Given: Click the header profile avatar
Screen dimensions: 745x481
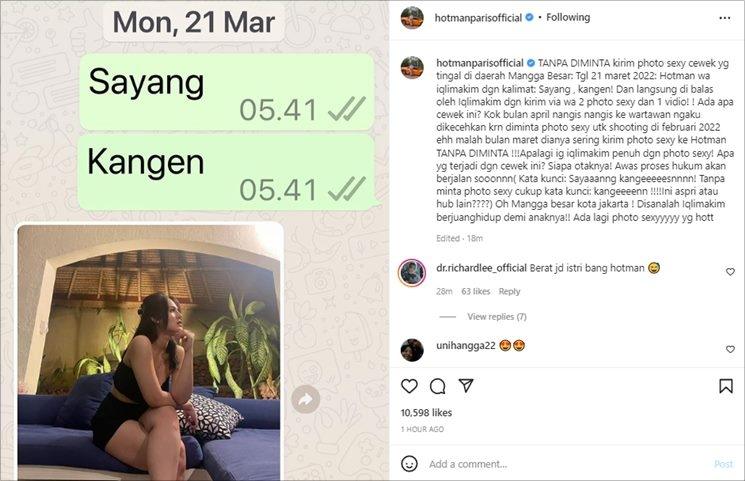Looking at the screenshot, I should pyautogui.click(x=412, y=18).
